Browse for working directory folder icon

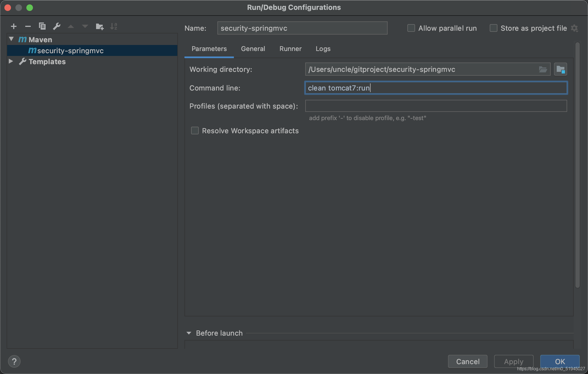pyautogui.click(x=543, y=69)
